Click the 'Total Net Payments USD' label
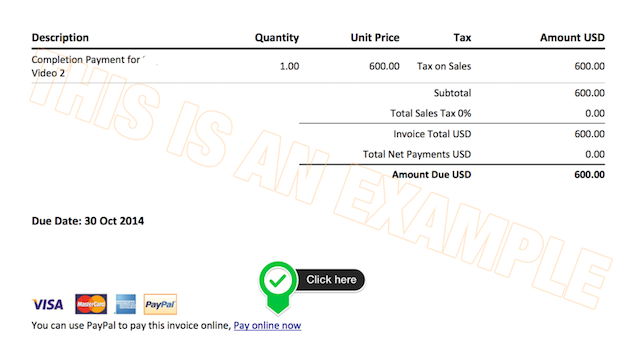The image size is (640, 364). coord(417,154)
